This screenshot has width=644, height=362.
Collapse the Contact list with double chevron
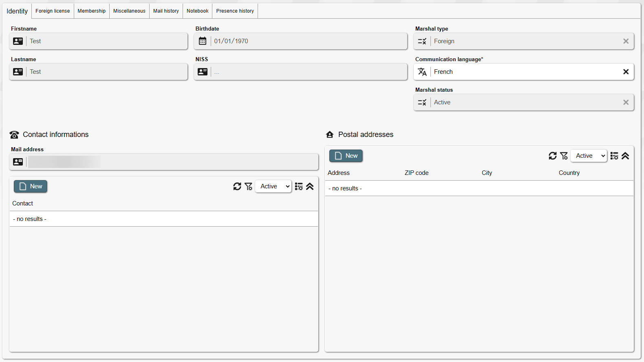pos(310,186)
